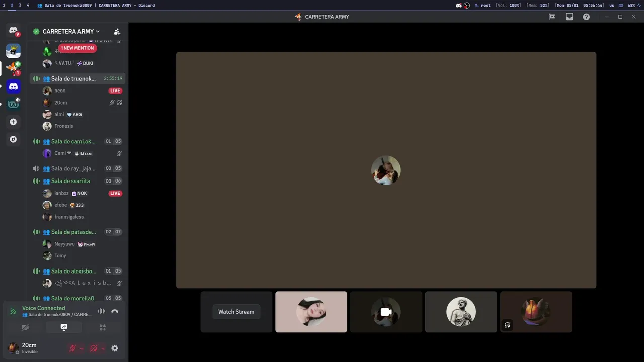Viewport: 644px width, 362px height.
Task: Open Discord direct messages home
Action: (13, 31)
